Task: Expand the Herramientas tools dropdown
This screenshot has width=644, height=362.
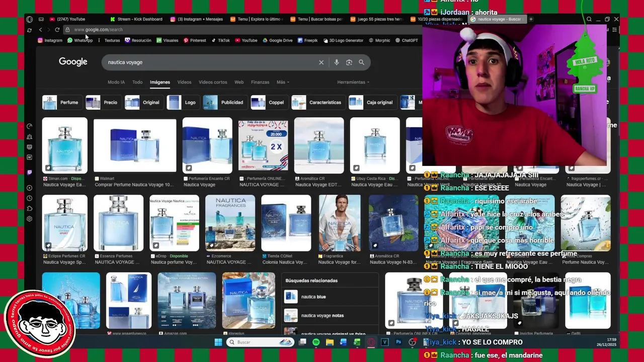Action: click(353, 82)
